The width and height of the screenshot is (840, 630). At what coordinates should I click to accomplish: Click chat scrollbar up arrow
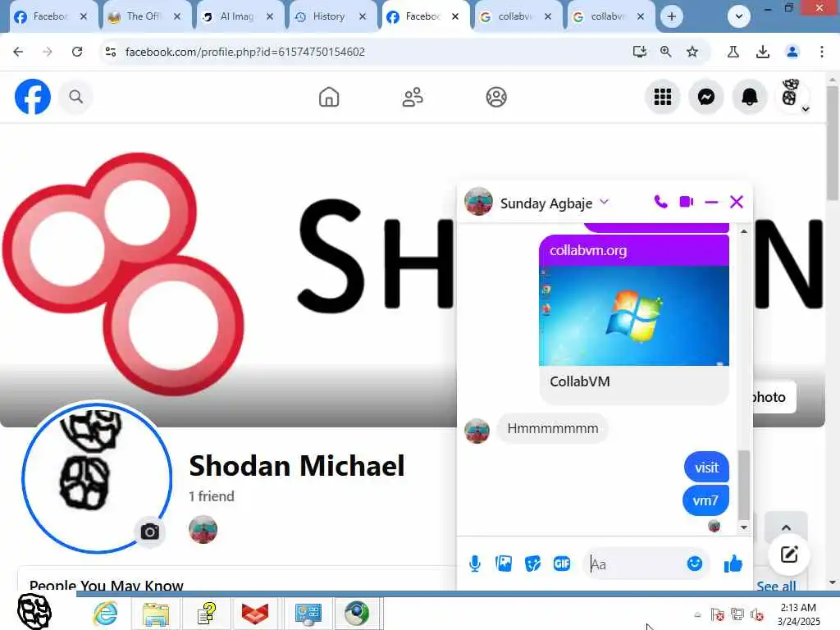[x=743, y=231]
